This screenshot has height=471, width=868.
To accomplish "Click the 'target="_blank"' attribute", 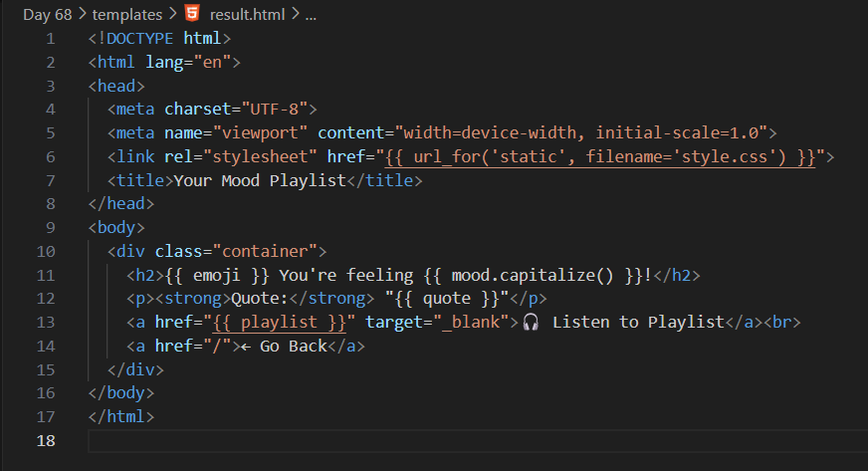I will [437, 323].
